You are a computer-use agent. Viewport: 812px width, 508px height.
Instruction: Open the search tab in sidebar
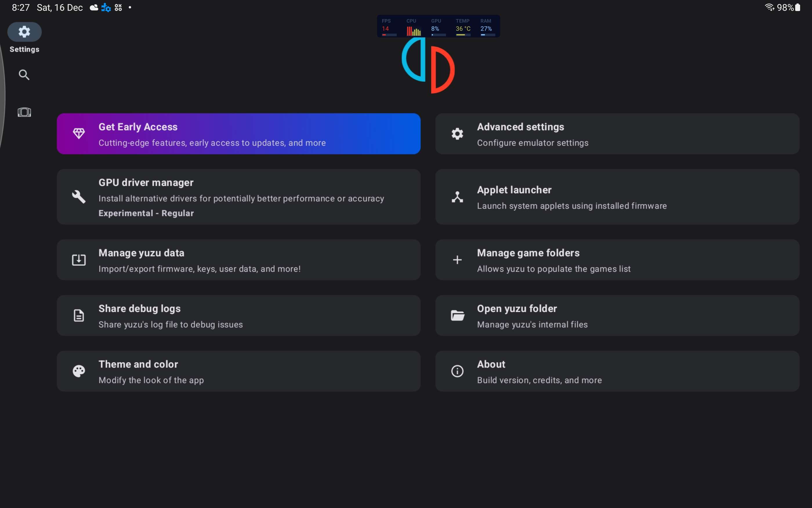[x=24, y=75]
